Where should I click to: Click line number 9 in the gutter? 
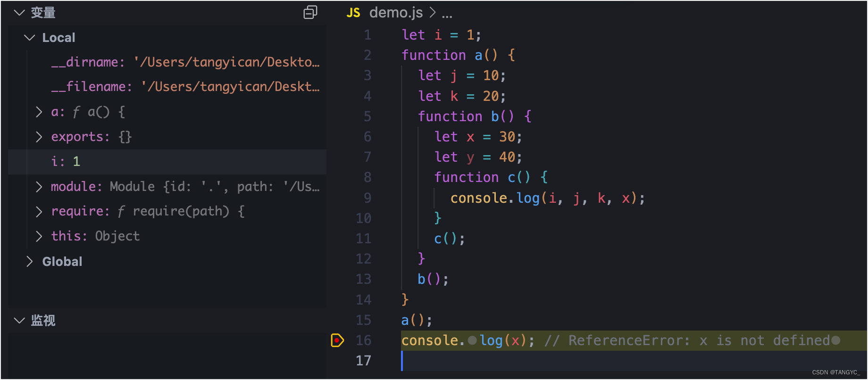pyautogui.click(x=367, y=198)
